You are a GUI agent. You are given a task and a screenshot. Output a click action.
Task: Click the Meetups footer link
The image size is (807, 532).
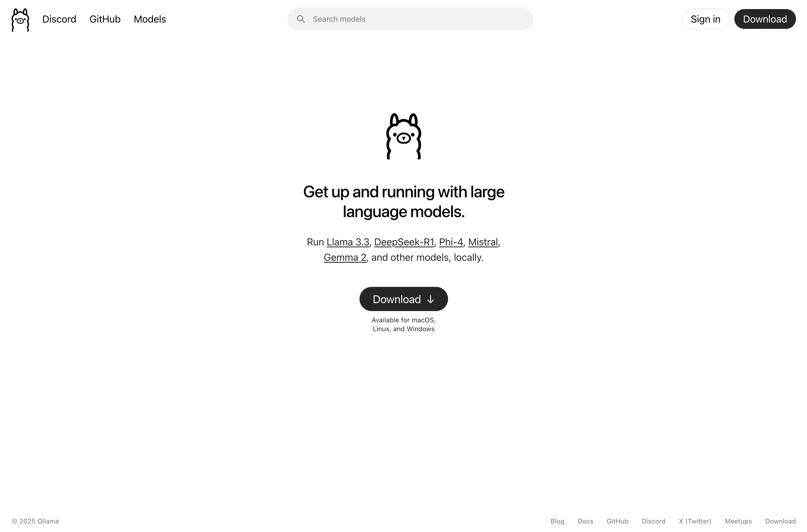pos(739,521)
